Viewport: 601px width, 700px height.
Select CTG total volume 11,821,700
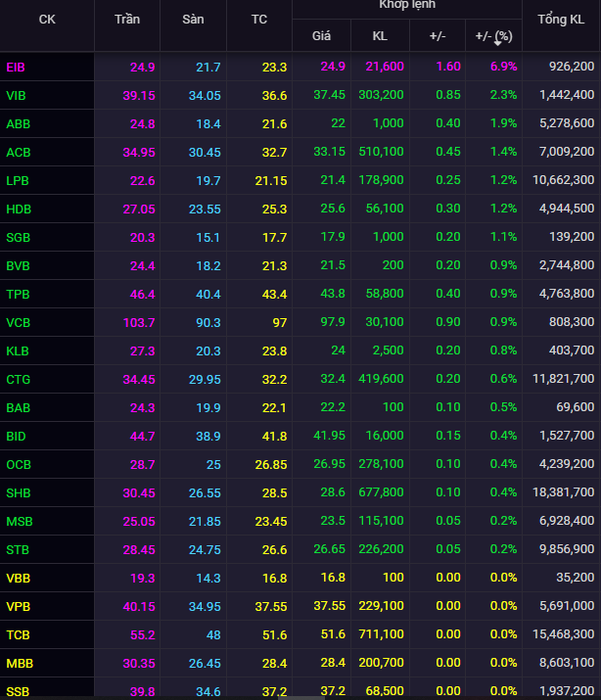tap(563, 379)
